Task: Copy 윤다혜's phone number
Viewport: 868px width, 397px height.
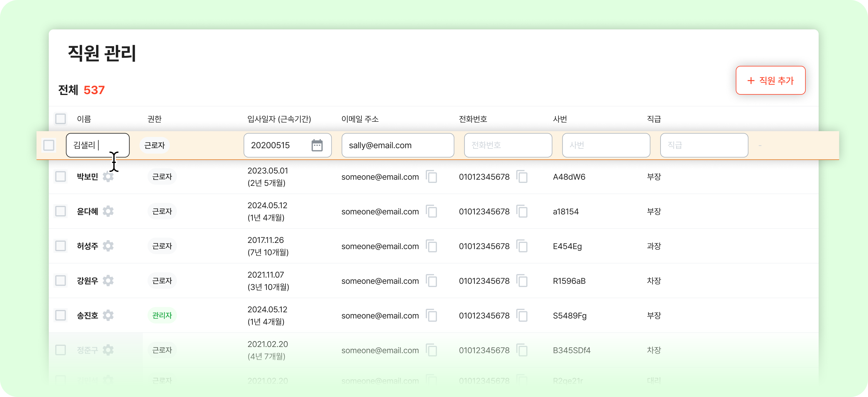Action: pos(522,211)
